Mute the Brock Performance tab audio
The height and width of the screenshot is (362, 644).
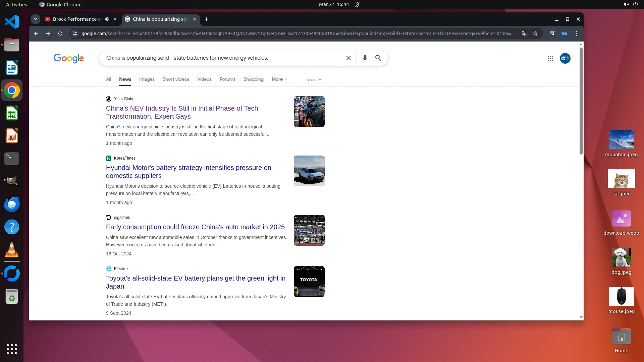click(x=107, y=19)
